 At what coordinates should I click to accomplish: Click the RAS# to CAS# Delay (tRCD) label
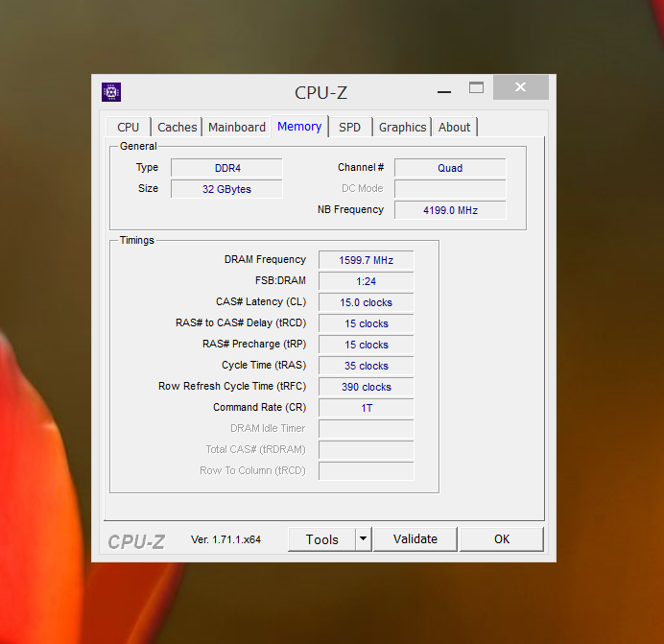[x=241, y=322]
